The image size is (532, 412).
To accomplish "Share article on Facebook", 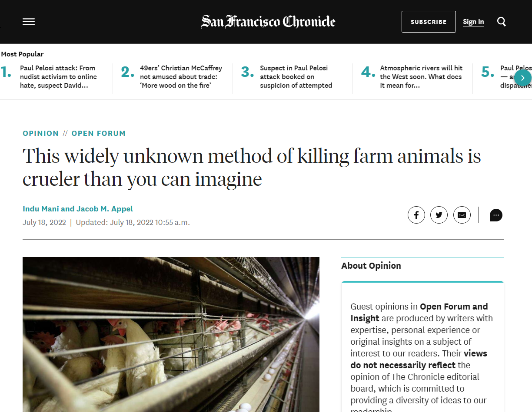I will pyautogui.click(x=416, y=215).
